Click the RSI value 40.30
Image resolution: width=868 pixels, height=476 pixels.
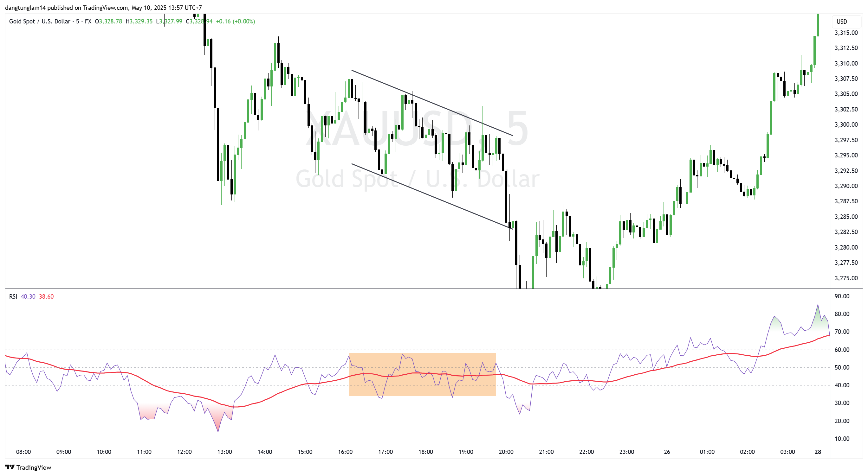[28, 296]
